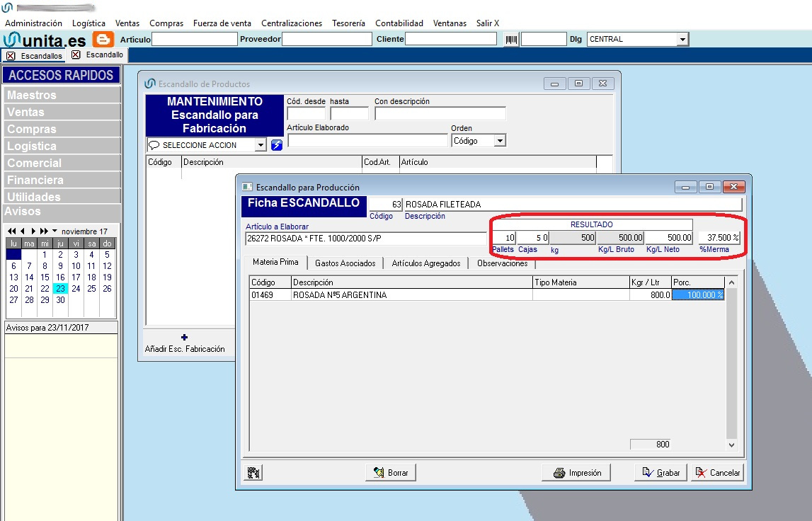Click the Cod.Art. column header in Escandallo de Productos

pyautogui.click(x=381, y=162)
